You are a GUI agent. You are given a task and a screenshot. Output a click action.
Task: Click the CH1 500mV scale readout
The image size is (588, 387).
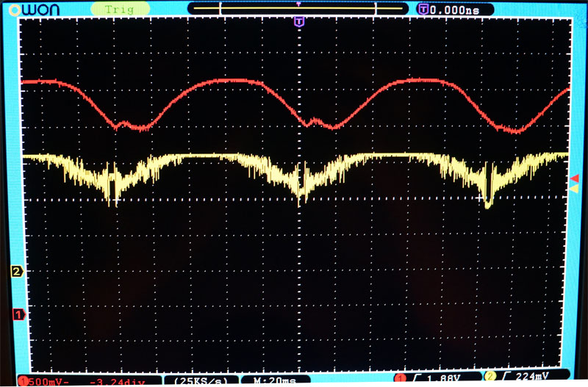pos(48,380)
